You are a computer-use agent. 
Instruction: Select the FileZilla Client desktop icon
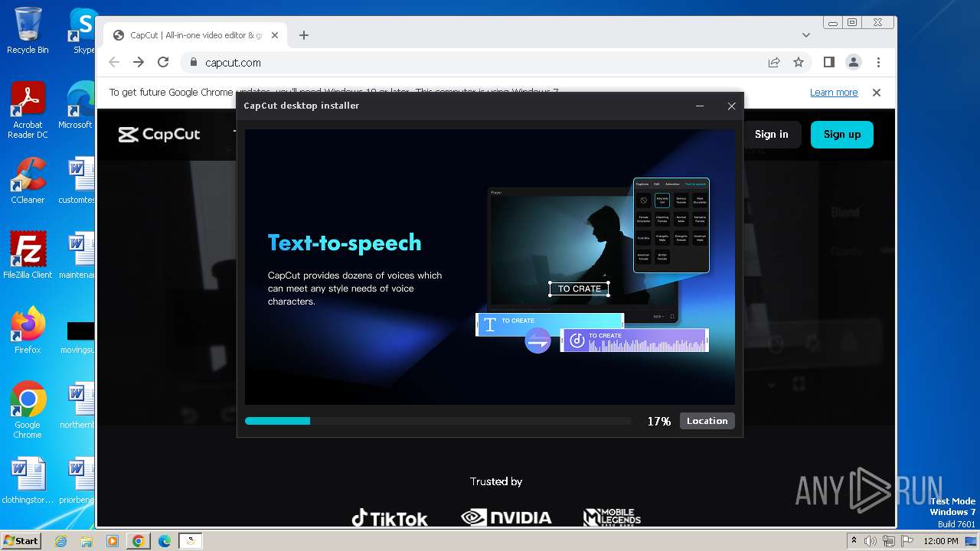(x=28, y=255)
